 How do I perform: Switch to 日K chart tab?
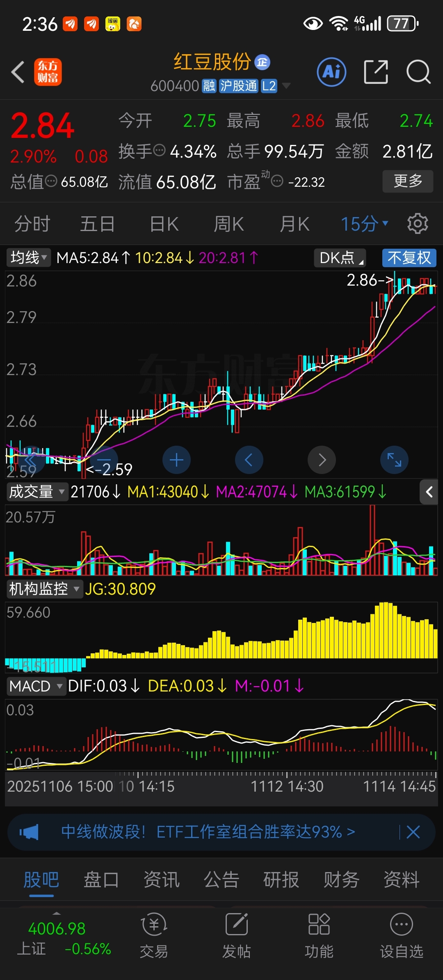click(164, 224)
